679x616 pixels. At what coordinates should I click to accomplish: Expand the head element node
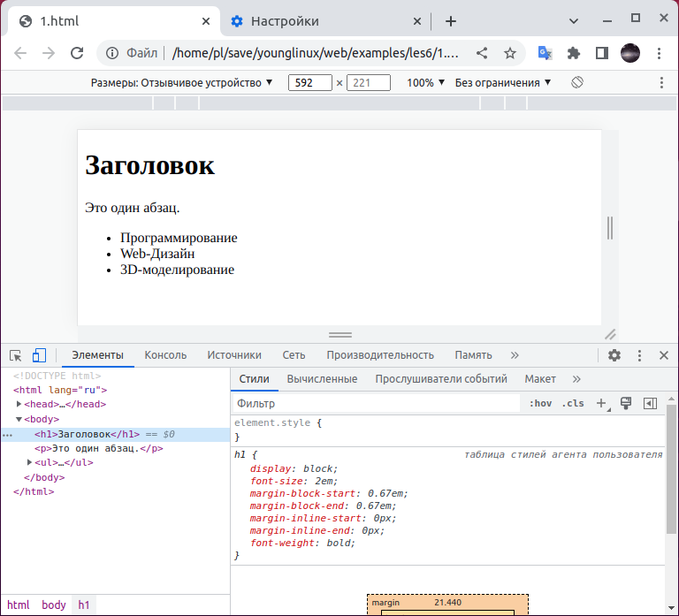point(19,404)
